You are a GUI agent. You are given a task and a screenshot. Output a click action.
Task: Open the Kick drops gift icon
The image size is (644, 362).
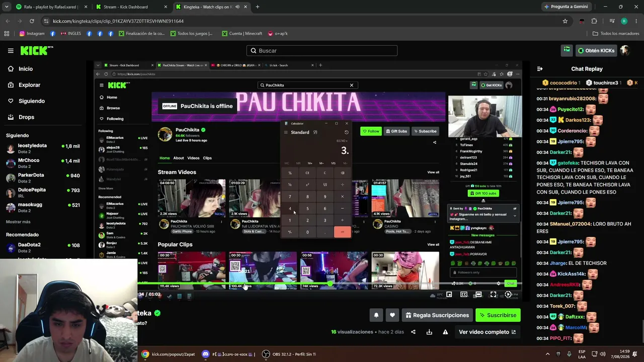[x=567, y=50]
